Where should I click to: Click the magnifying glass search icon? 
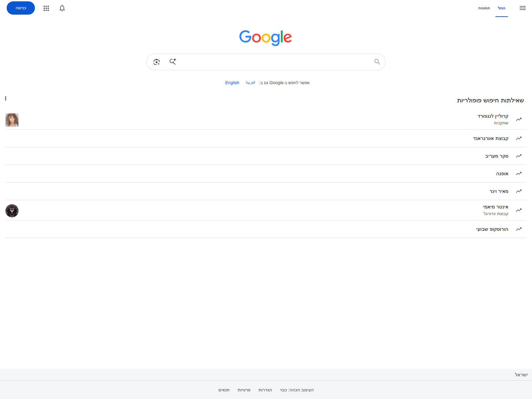coord(377,62)
